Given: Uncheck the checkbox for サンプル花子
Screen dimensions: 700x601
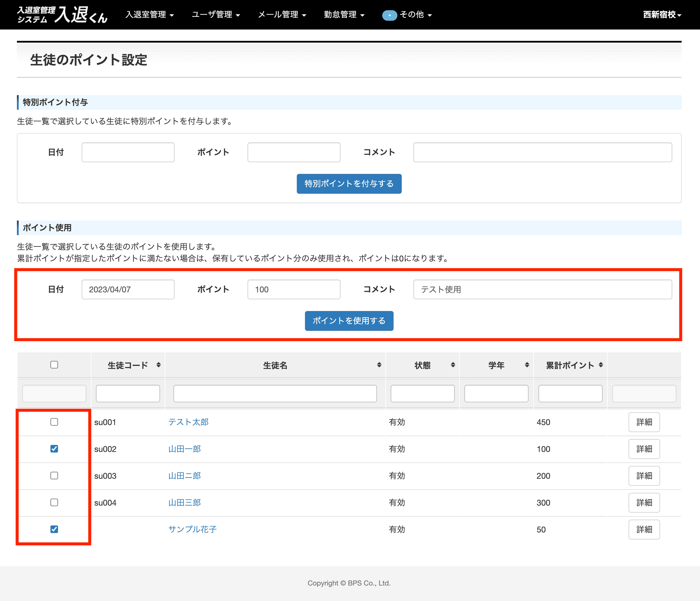Looking at the screenshot, I should (x=54, y=529).
